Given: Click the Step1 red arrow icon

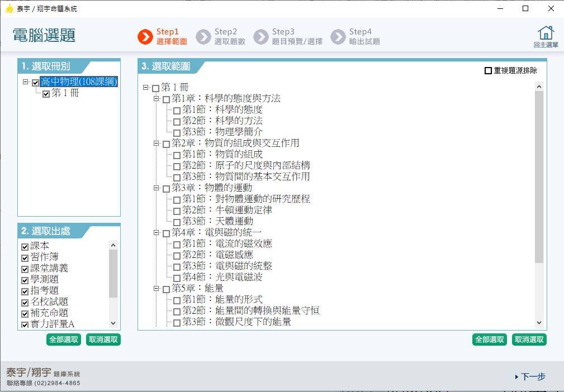Looking at the screenshot, I should [145, 37].
